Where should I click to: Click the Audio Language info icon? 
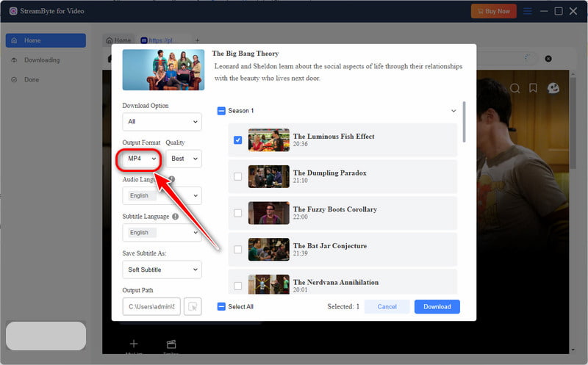pyautogui.click(x=172, y=179)
